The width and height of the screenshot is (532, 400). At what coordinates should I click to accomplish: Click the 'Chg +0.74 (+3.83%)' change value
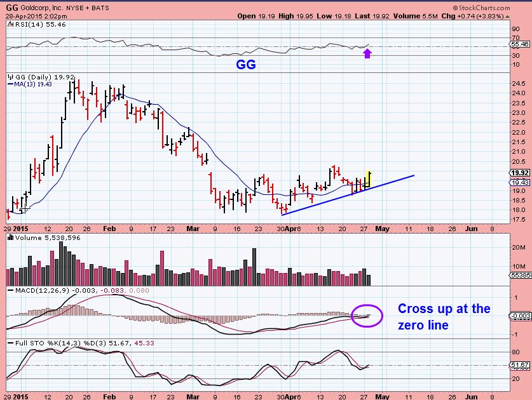click(x=473, y=16)
